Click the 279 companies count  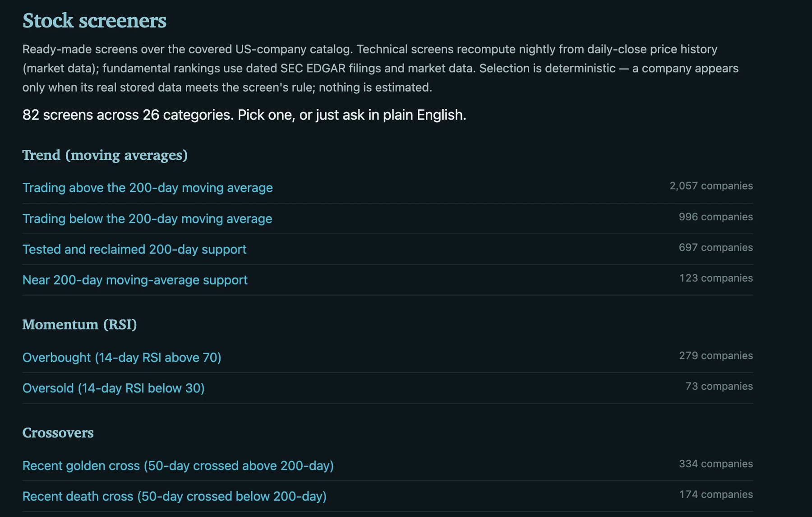click(x=716, y=356)
